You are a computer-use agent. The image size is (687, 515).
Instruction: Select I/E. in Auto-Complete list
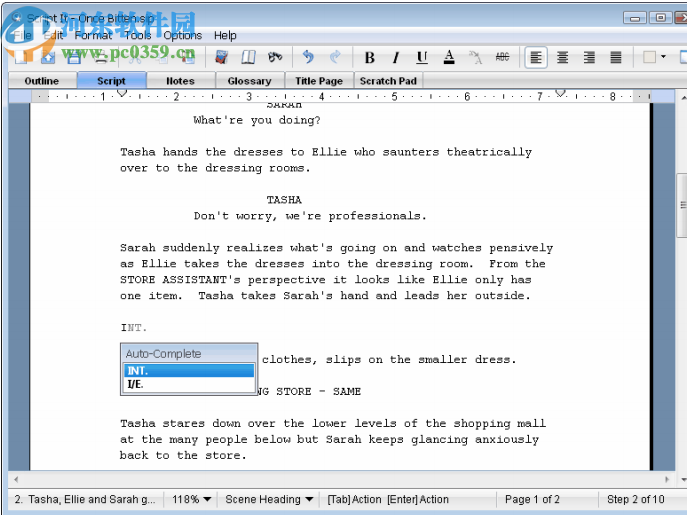coord(189,384)
